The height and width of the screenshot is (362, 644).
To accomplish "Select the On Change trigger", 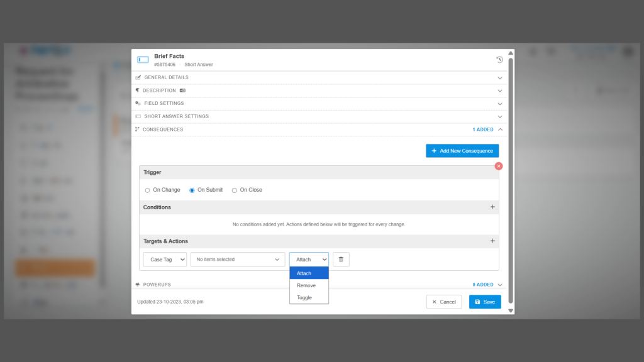I will [148, 190].
